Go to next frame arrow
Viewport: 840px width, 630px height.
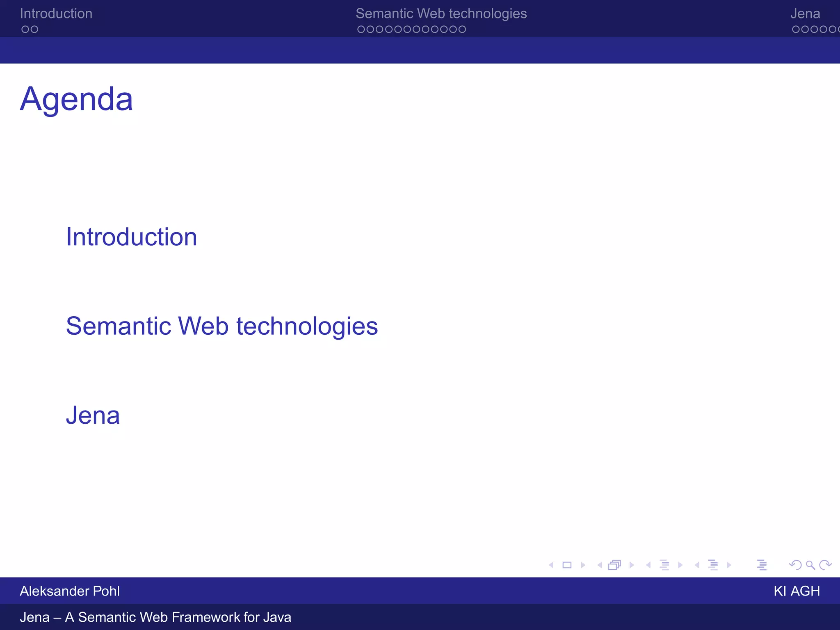(632, 565)
